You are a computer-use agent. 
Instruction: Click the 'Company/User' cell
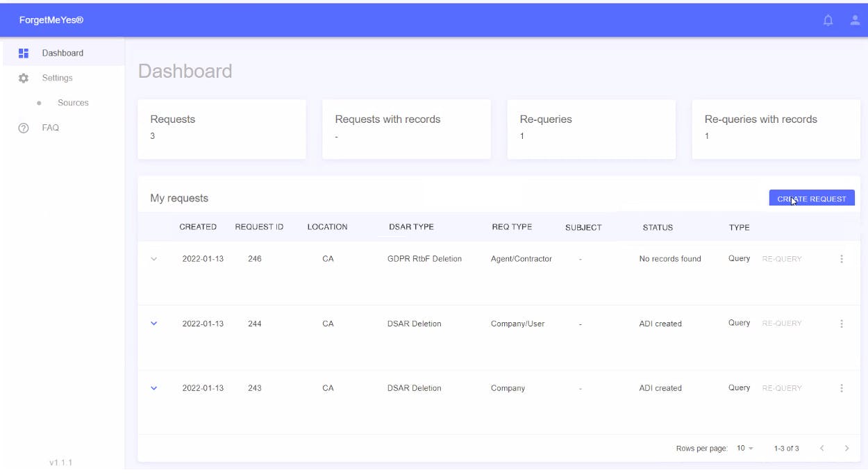pyautogui.click(x=517, y=324)
